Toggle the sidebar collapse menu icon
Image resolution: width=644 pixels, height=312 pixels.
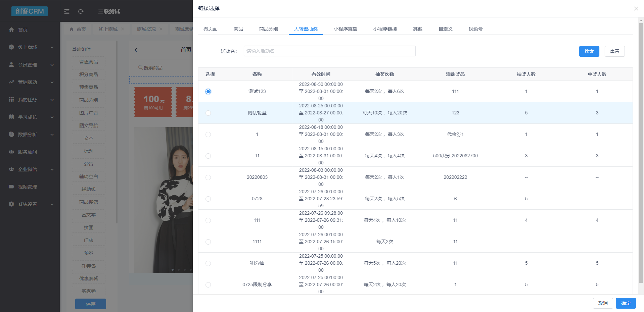(x=67, y=11)
